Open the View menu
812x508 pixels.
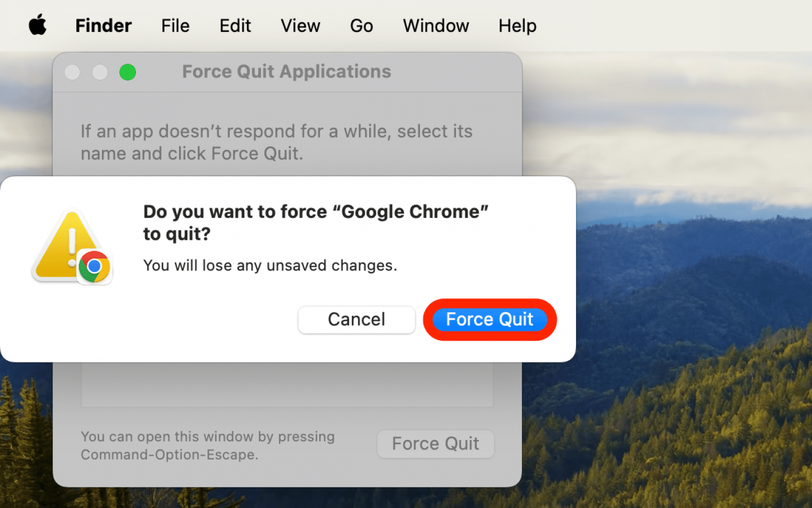300,25
